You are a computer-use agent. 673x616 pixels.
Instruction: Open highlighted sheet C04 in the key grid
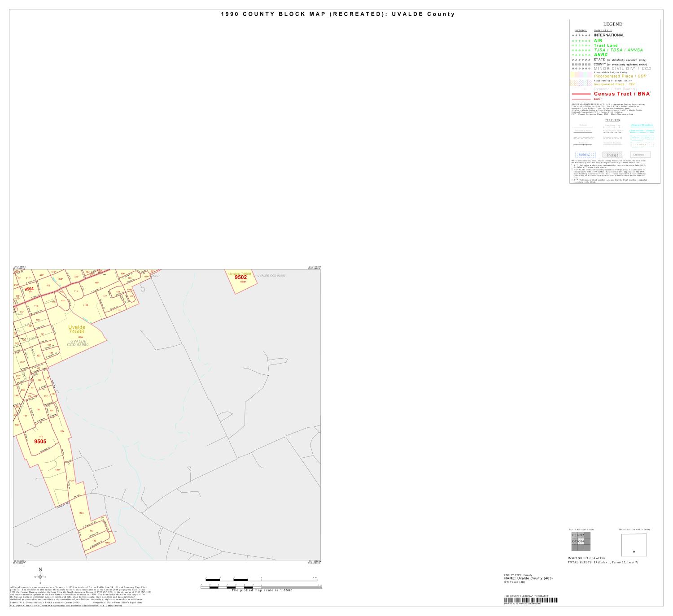coord(581,542)
